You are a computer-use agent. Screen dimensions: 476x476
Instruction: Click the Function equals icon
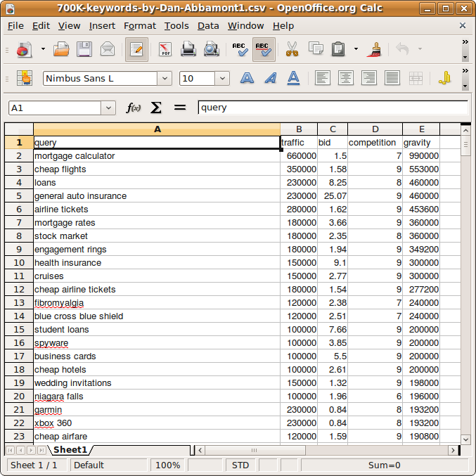coord(180,108)
